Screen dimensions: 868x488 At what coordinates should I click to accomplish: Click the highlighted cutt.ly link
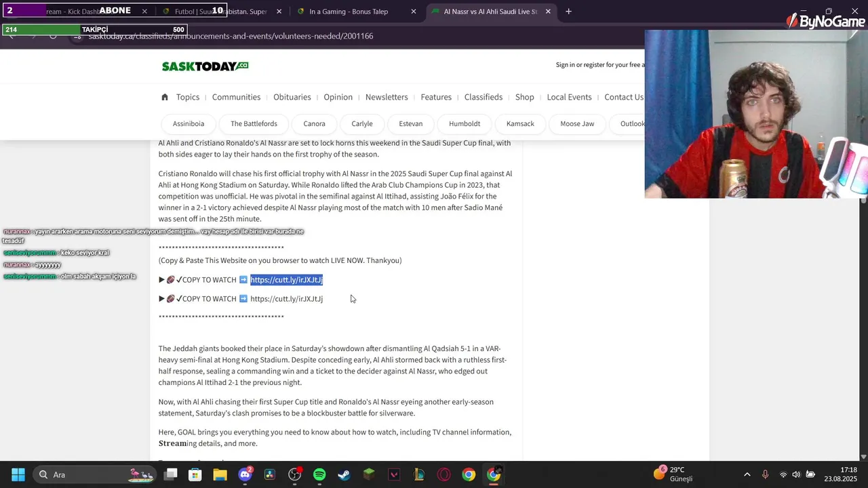pyautogui.click(x=286, y=280)
